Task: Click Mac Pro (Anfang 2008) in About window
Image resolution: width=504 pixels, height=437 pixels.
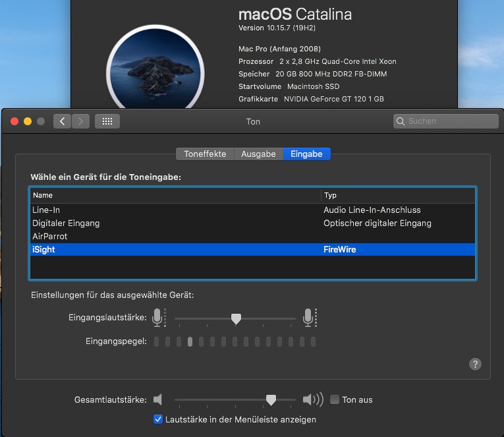Action: tap(279, 49)
